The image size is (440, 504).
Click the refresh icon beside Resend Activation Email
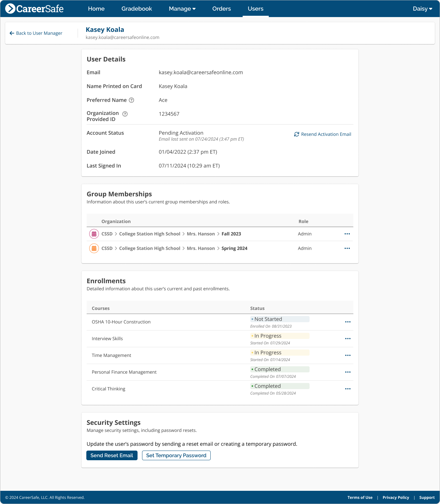click(297, 134)
